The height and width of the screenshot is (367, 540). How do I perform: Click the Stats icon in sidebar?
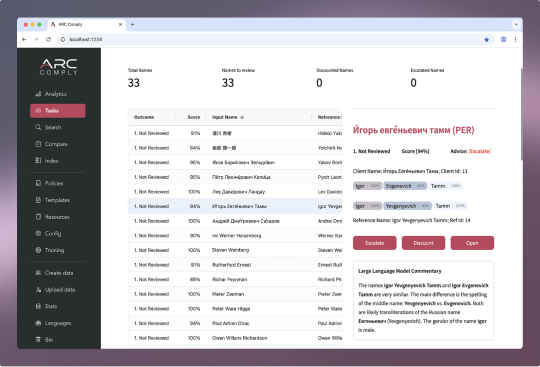tap(38, 306)
